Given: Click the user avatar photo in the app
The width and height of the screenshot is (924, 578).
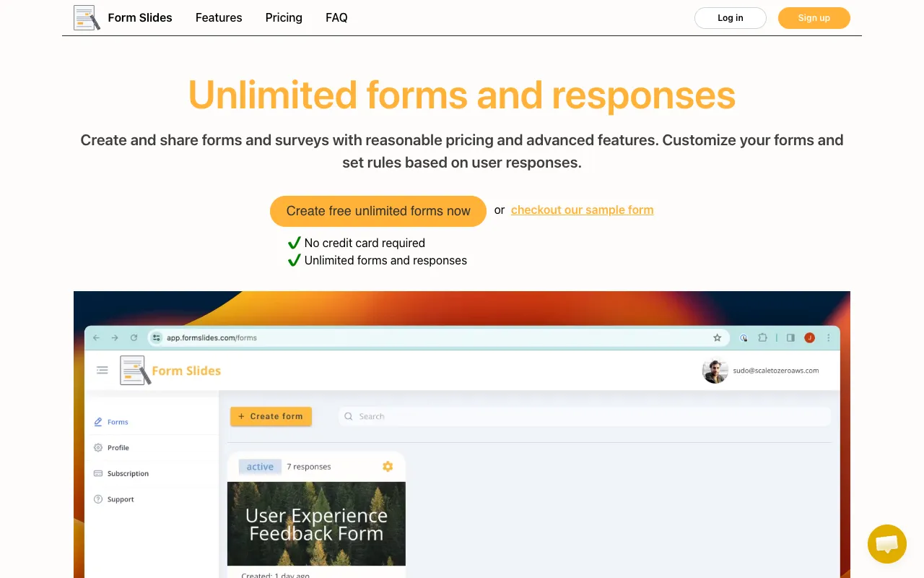Looking at the screenshot, I should (x=715, y=371).
